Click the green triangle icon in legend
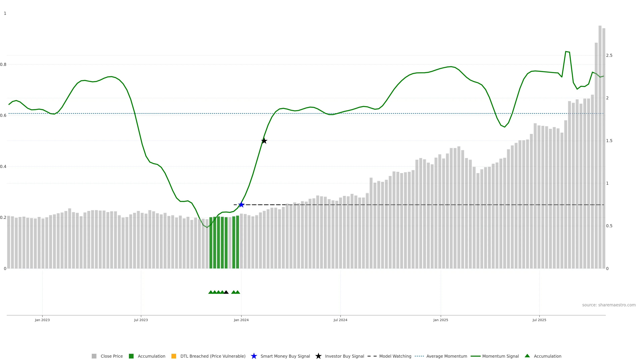Image resolution: width=644 pixels, height=362 pixels. 527,356
